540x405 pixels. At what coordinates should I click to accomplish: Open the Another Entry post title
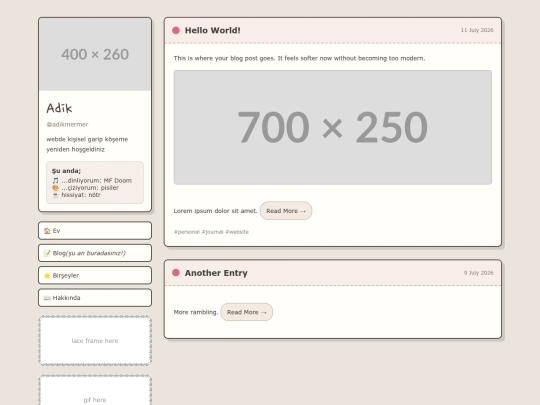tap(216, 273)
